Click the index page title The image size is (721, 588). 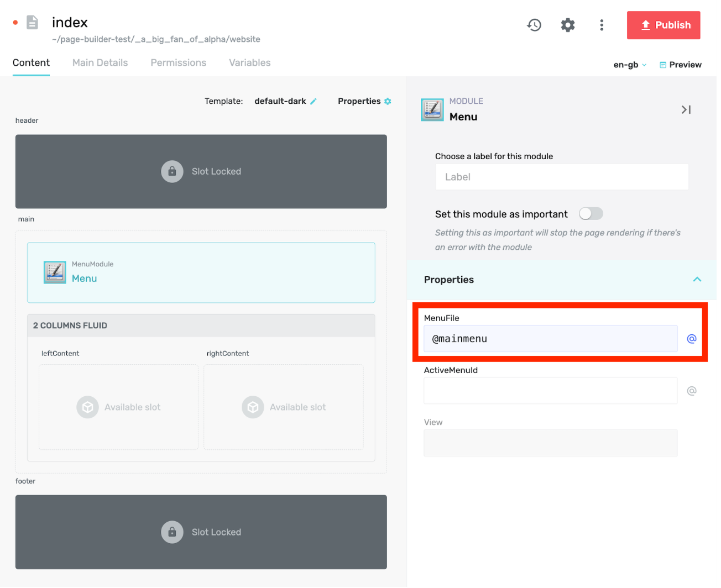click(70, 23)
